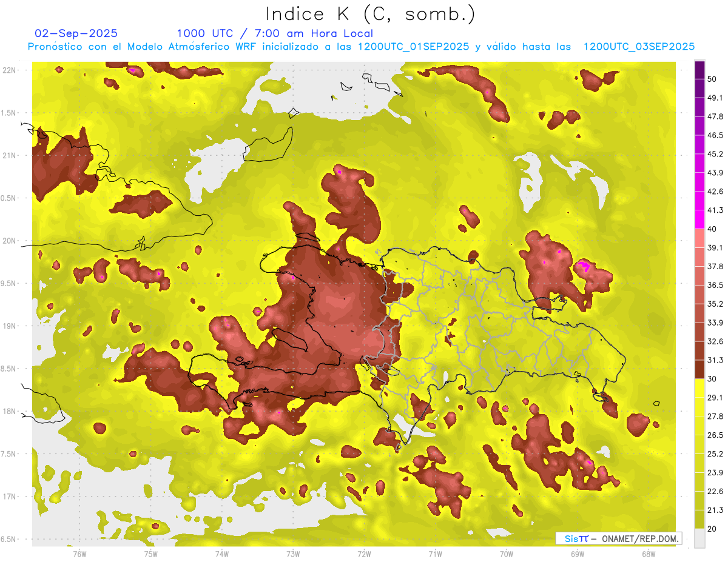Select the date text "02-Sep-2025"

coord(76,33)
